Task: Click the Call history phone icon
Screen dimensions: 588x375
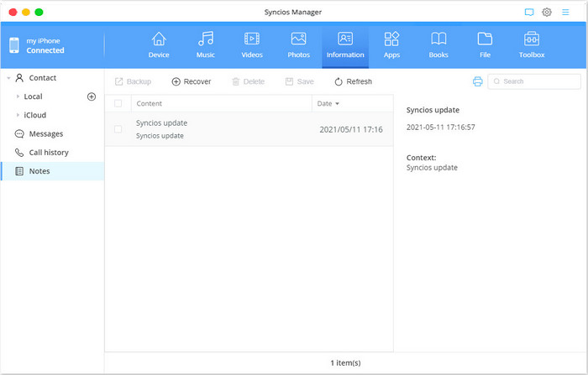Action: [x=19, y=153]
